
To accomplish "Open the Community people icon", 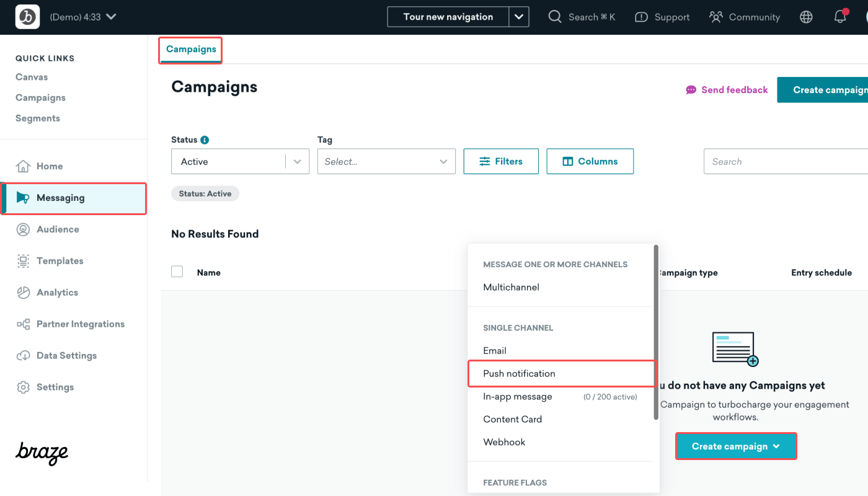I will coord(716,17).
